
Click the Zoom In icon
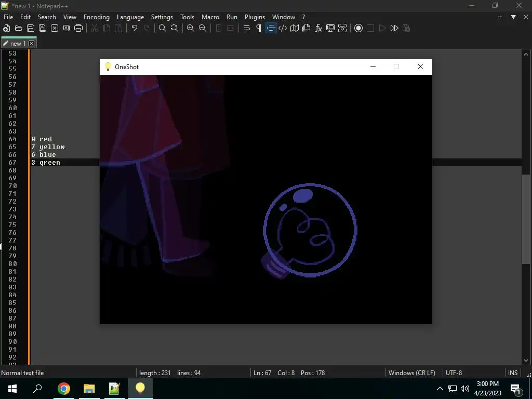click(x=191, y=28)
